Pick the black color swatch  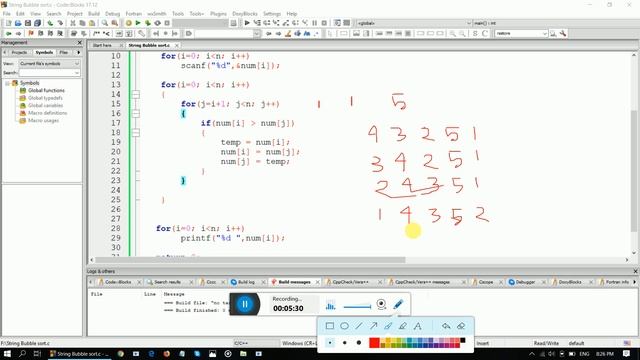click(463, 340)
